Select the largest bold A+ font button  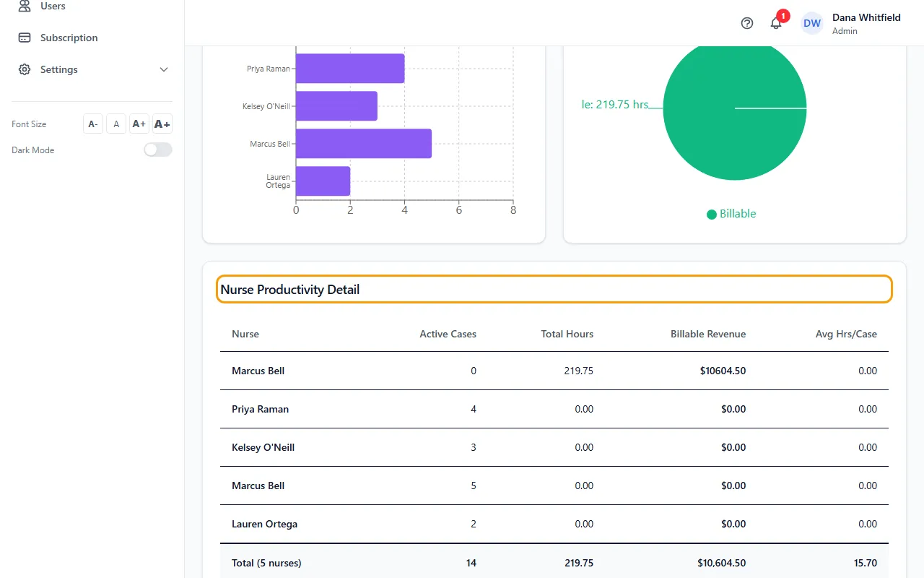click(x=162, y=124)
